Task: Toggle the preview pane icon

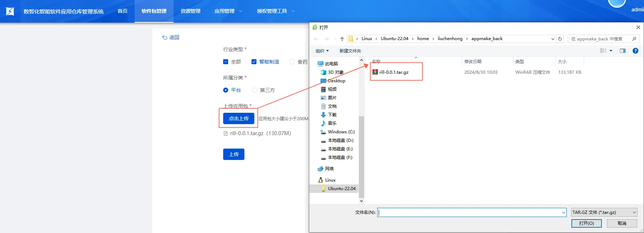Action: [622, 51]
